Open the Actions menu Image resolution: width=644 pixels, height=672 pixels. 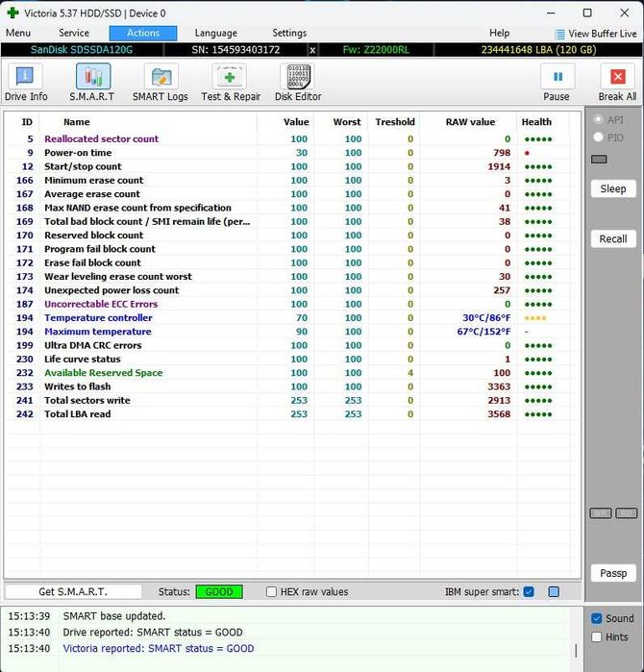point(143,33)
